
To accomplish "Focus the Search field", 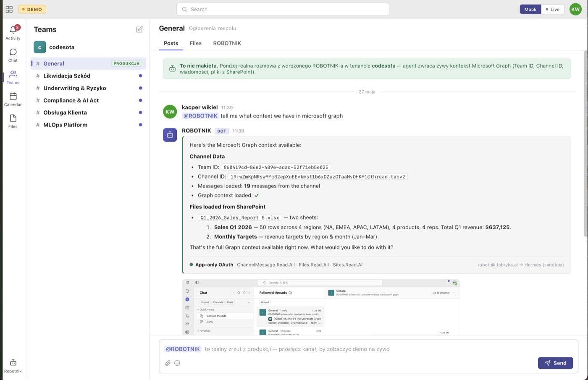I will pos(283,9).
